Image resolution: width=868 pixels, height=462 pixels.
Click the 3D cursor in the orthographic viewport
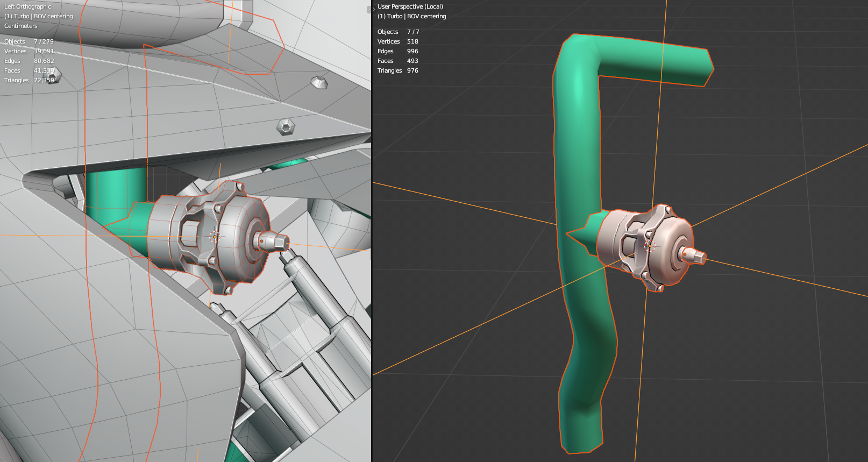pyautogui.click(x=215, y=237)
